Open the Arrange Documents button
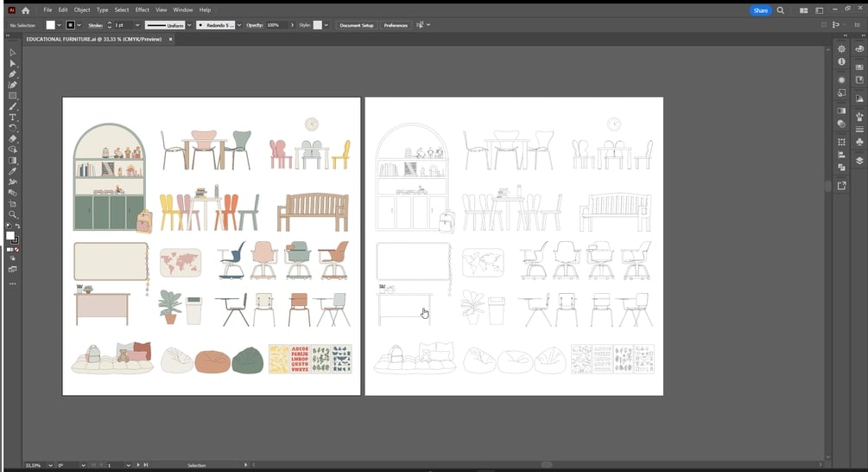Image resolution: width=868 pixels, height=472 pixels. pos(803,10)
